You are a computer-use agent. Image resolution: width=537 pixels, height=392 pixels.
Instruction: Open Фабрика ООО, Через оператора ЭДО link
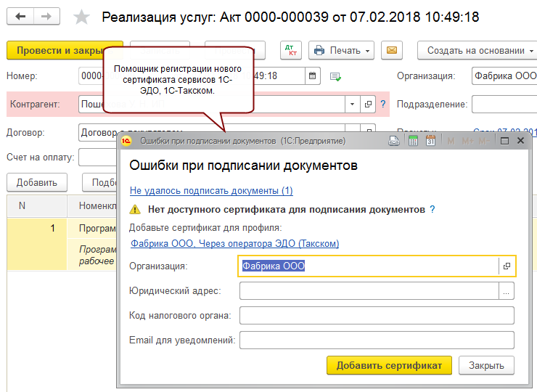235,244
